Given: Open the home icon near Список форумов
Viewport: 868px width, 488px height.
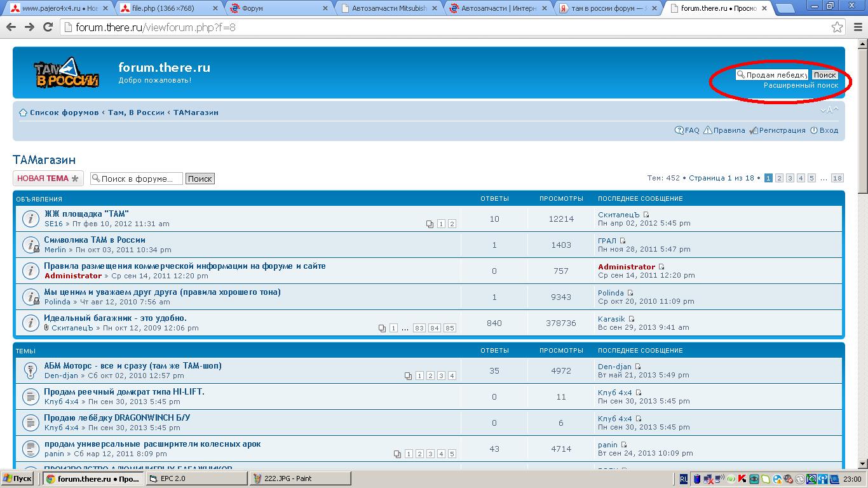Looking at the screenshot, I should (x=23, y=112).
